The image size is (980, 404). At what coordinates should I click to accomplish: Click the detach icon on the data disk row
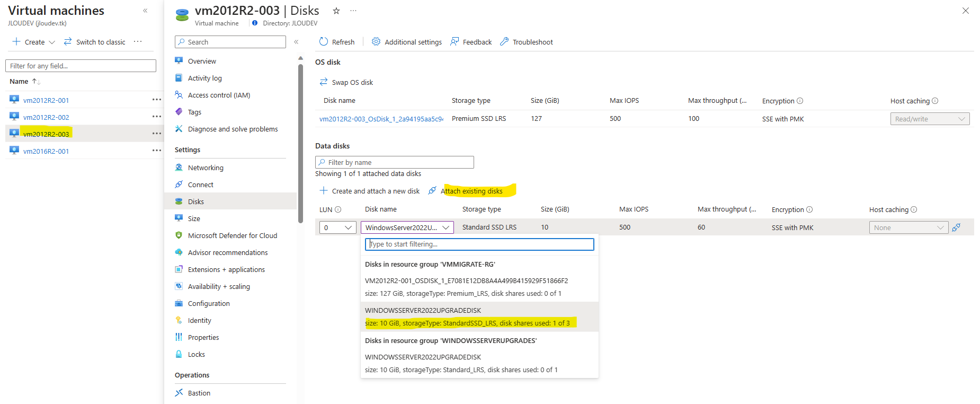[956, 227]
